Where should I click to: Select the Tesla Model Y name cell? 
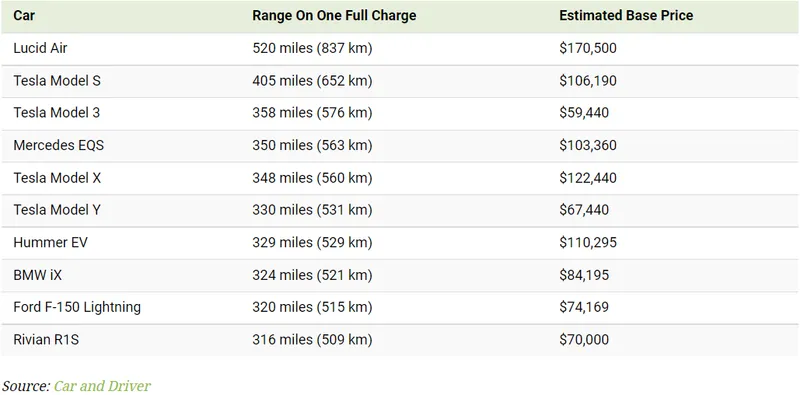pos(57,210)
